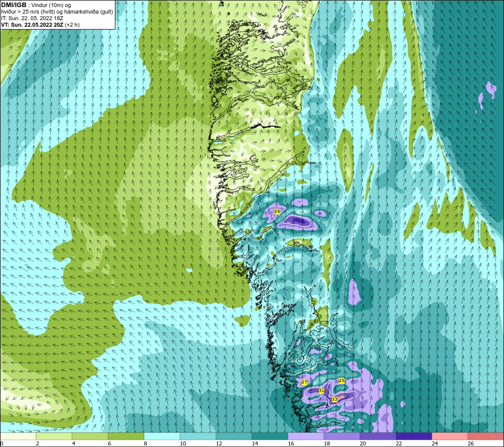Click the legend scale number 12
The width and height of the screenshot is (504, 447).
[219, 444]
